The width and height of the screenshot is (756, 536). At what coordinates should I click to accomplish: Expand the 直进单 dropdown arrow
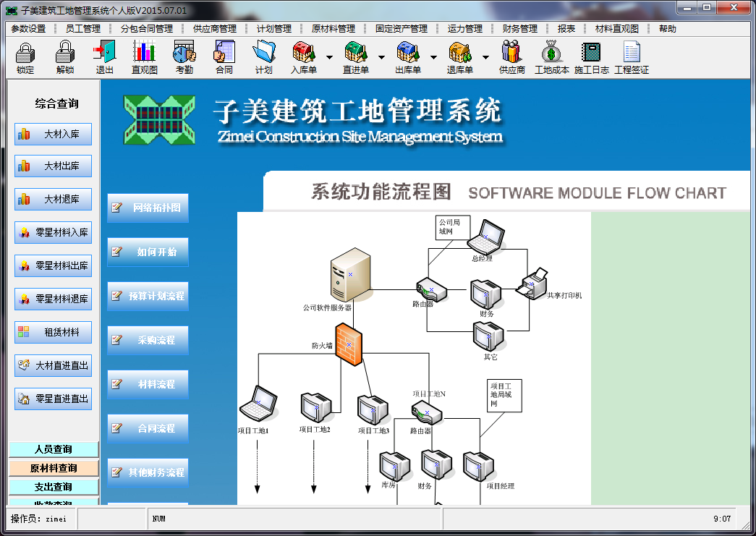[x=381, y=57]
